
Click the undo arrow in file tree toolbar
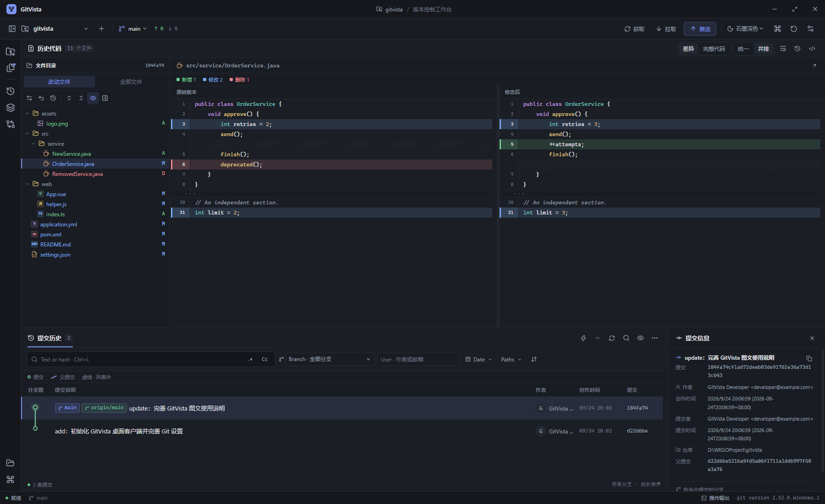click(41, 98)
